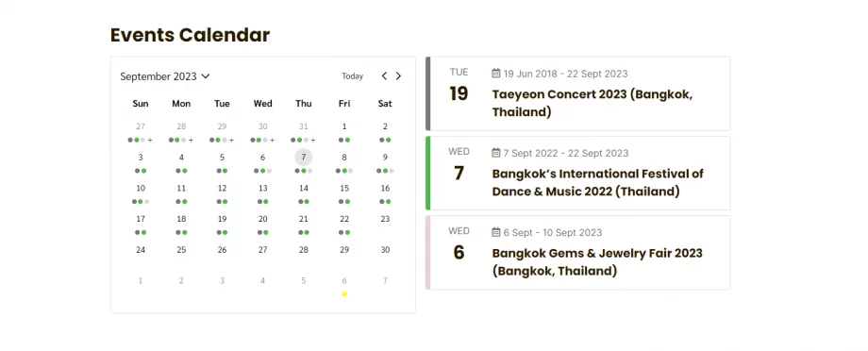Open Bangkok's International Festival of Dance & Music
Viewport: 868px width, 351px height.
[x=598, y=183]
